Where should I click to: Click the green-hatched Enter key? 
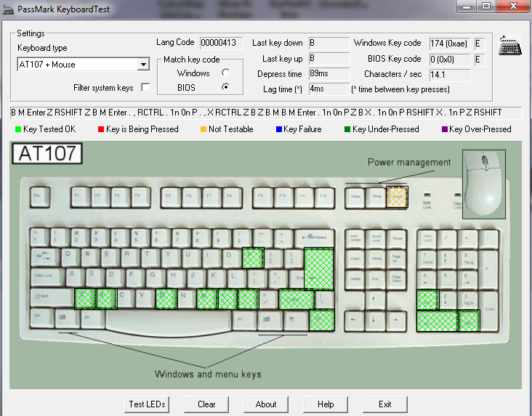pos(318,269)
